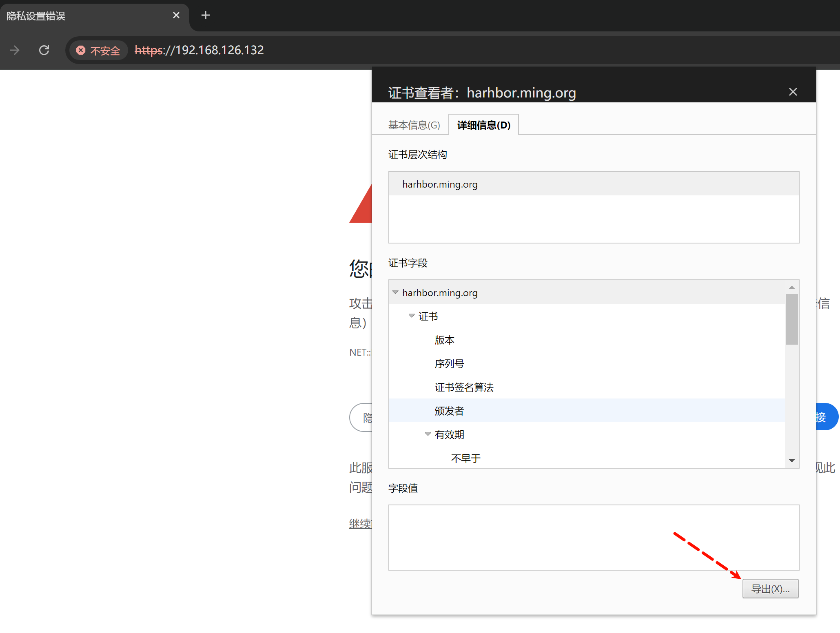The height and width of the screenshot is (633, 840).
Task: Click the browser reload icon
Action: click(x=44, y=50)
